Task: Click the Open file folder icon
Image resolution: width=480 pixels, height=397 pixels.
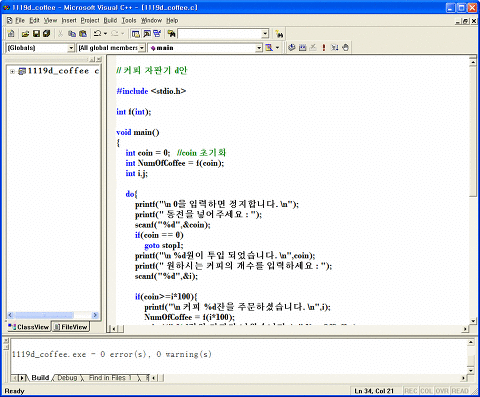Action: point(25,34)
